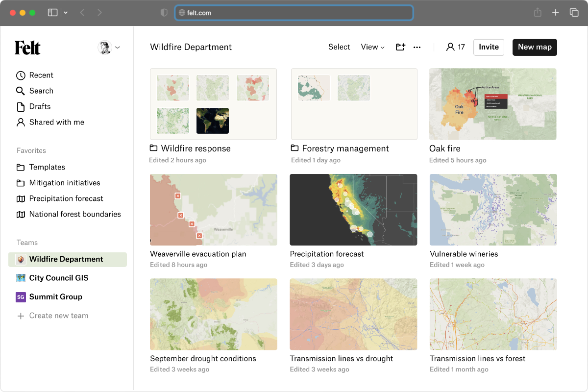This screenshot has height=392, width=588.
Task: Go forward with the browser forward arrow
Action: pos(99,13)
